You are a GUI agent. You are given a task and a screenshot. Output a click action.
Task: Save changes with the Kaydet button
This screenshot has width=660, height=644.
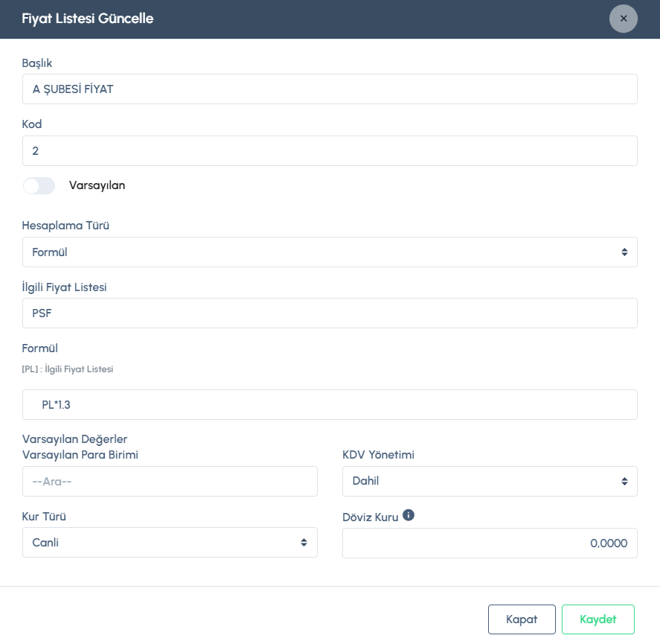pos(598,619)
